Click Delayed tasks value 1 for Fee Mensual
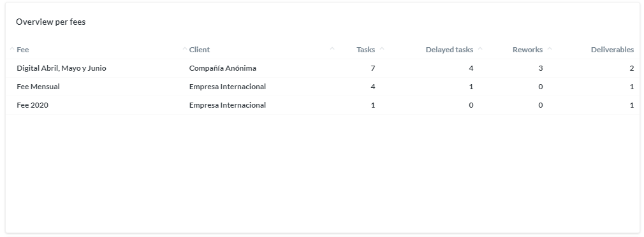This screenshot has height=237, width=644. click(x=471, y=87)
